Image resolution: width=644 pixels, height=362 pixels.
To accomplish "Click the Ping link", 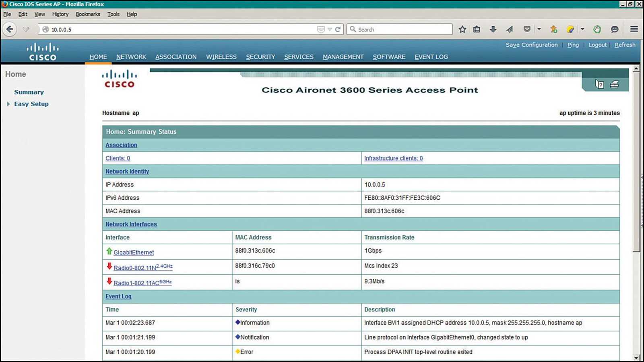I will (x=573, y=45).
